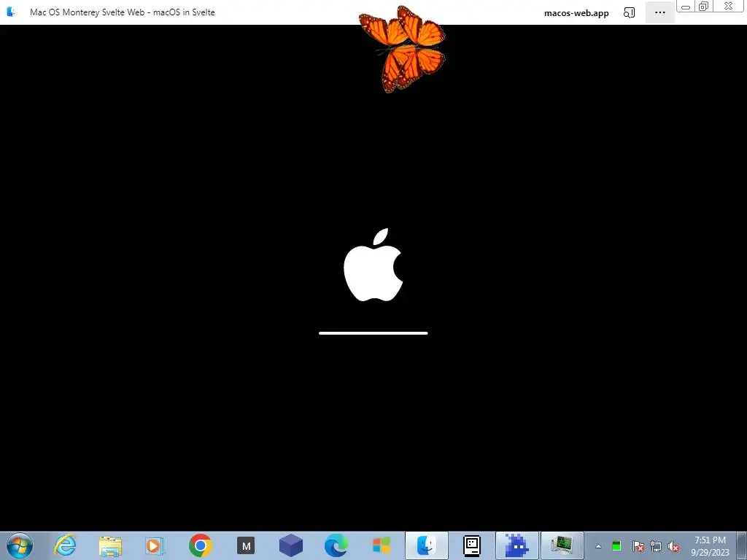
Task: Click the green square tray icon
Action: 616,546
